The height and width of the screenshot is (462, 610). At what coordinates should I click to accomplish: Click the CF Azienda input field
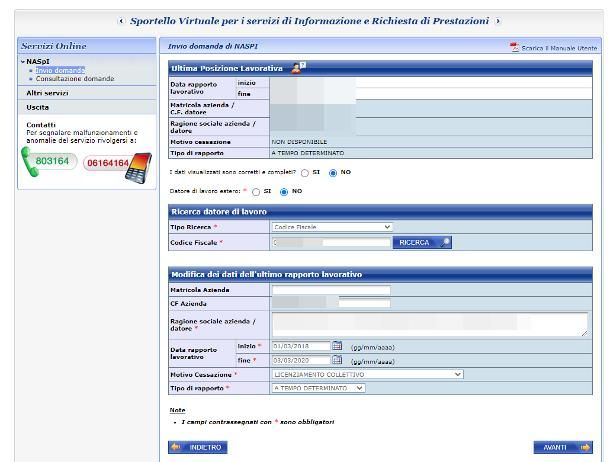(x=331, y=303)
